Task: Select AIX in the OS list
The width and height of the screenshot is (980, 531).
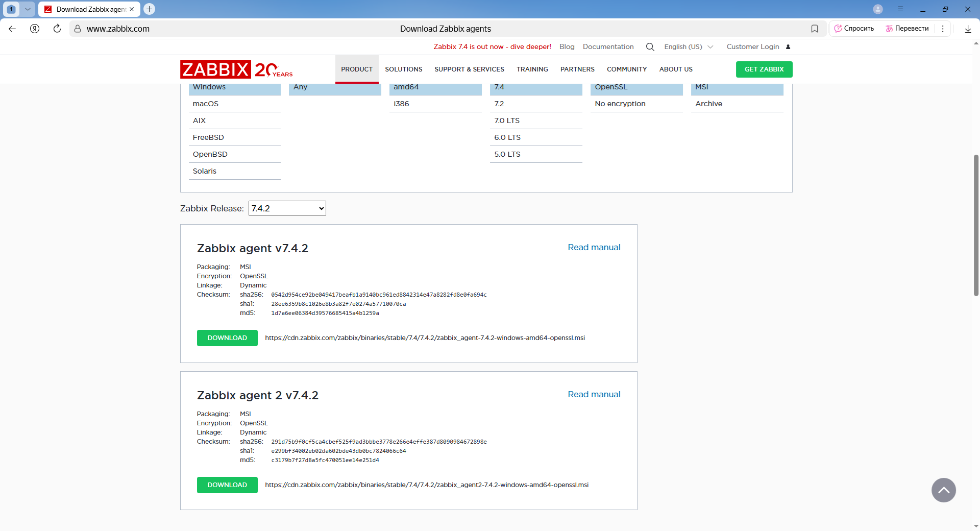Action: (x=235, y=120)
